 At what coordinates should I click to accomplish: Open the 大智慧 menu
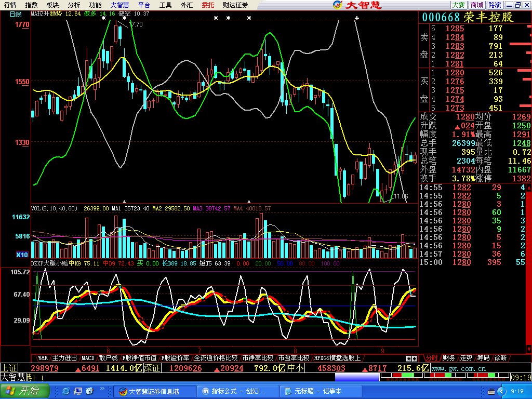point(120,5)
